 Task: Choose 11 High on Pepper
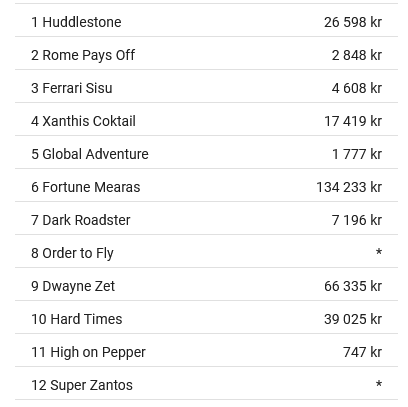click(x=206, y=350)
